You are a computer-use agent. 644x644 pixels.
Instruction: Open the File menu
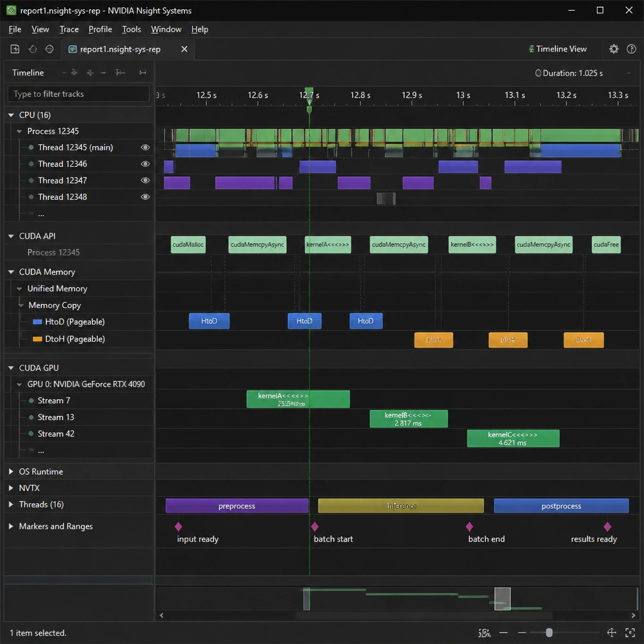[x=15, y=29]
